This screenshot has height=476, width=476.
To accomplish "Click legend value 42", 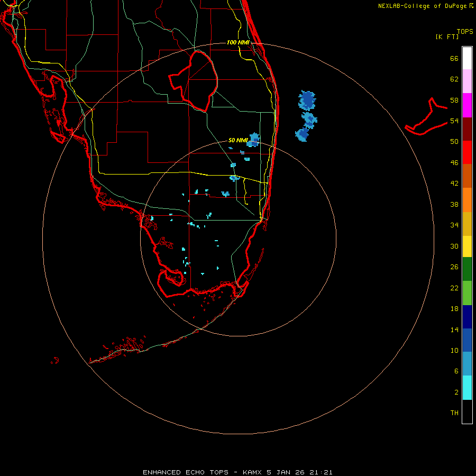I will [454, 184].
